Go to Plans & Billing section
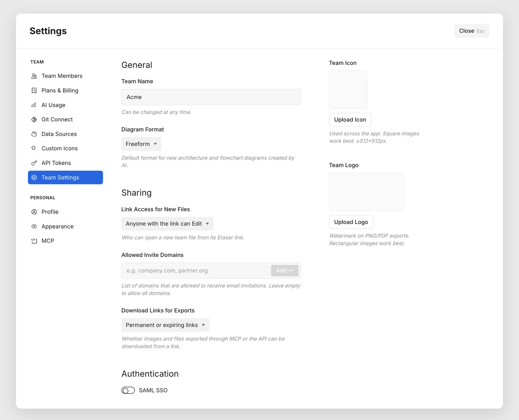Screen dimensions: 519x420 click(x=66, y=91)
